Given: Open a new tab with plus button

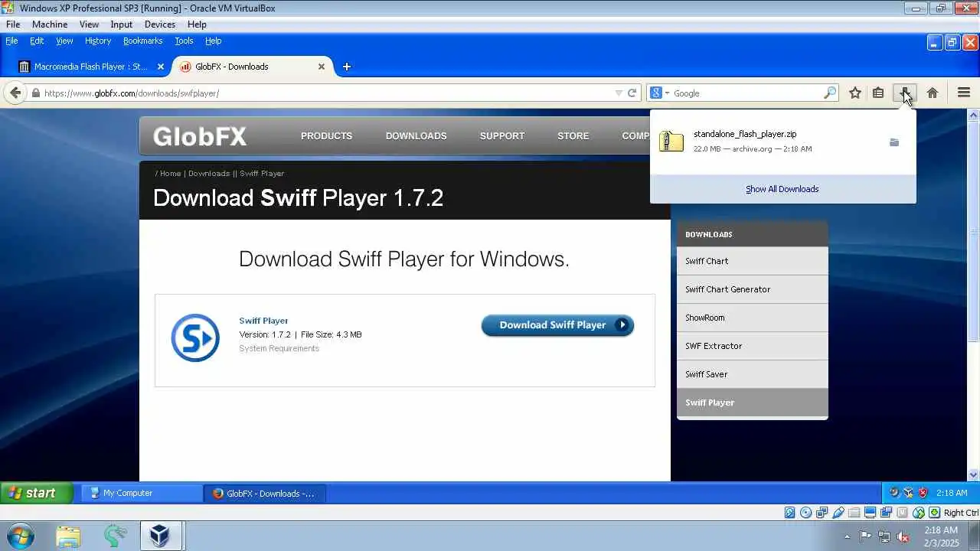Looking at the screenshot, I should tap(346, 67).
